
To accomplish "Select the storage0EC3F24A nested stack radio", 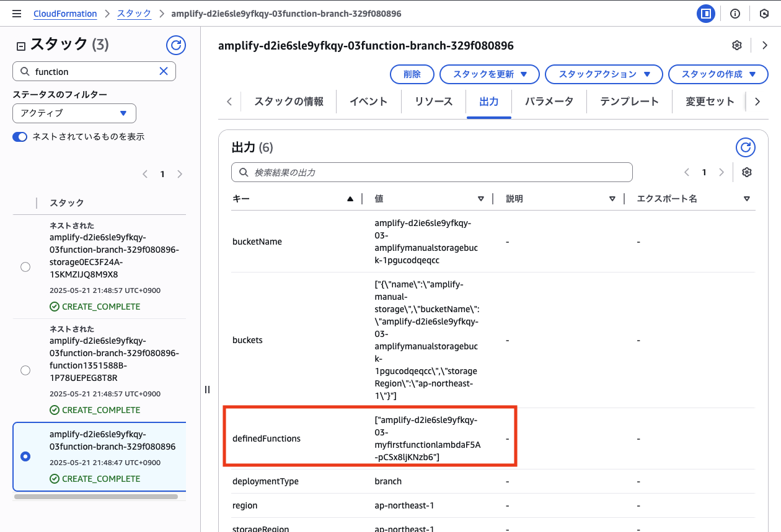I will coord(25,267).
